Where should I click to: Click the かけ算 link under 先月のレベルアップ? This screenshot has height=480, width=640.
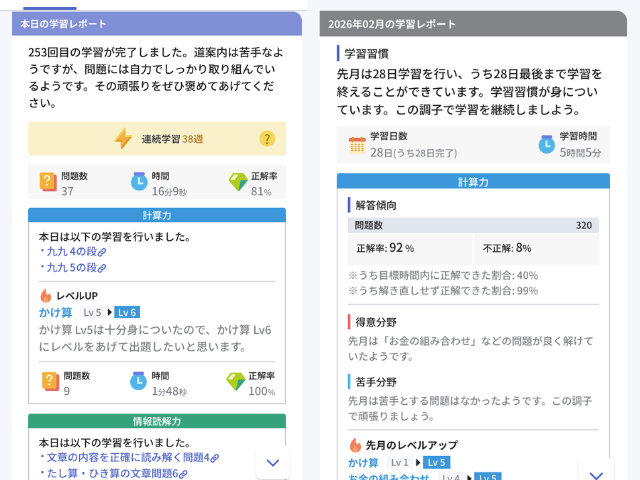click(363, 462)
